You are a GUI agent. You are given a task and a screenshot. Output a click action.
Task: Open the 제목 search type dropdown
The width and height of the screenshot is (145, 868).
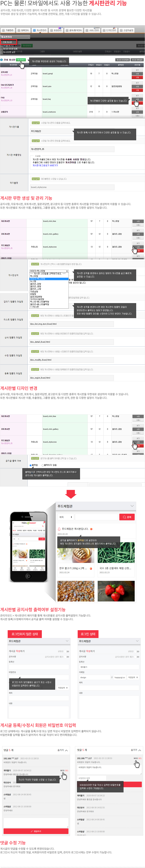click(65, 517)
